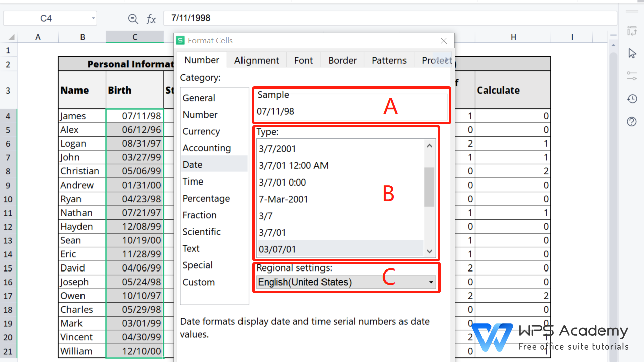This screenshot has height=362, width=644.
Task: Select the pointer cursor icon in right sidebar
Action: click(632, 53)
